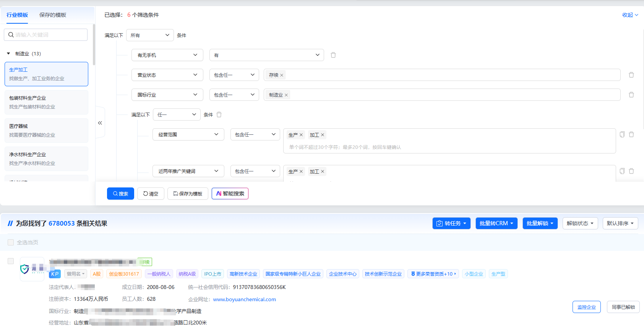
Task: Open the 默认排序 sort dropdown
Action: click(x=620, y=223)
